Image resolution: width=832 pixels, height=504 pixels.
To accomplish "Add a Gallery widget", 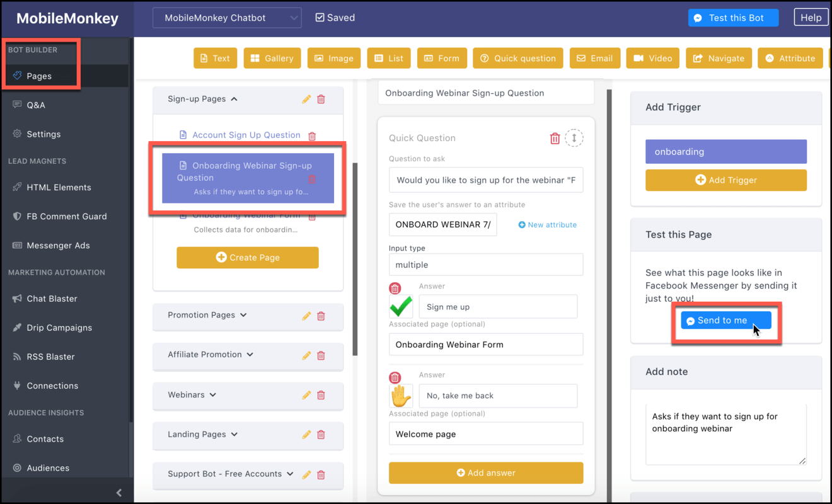I will tap(272, 58).
